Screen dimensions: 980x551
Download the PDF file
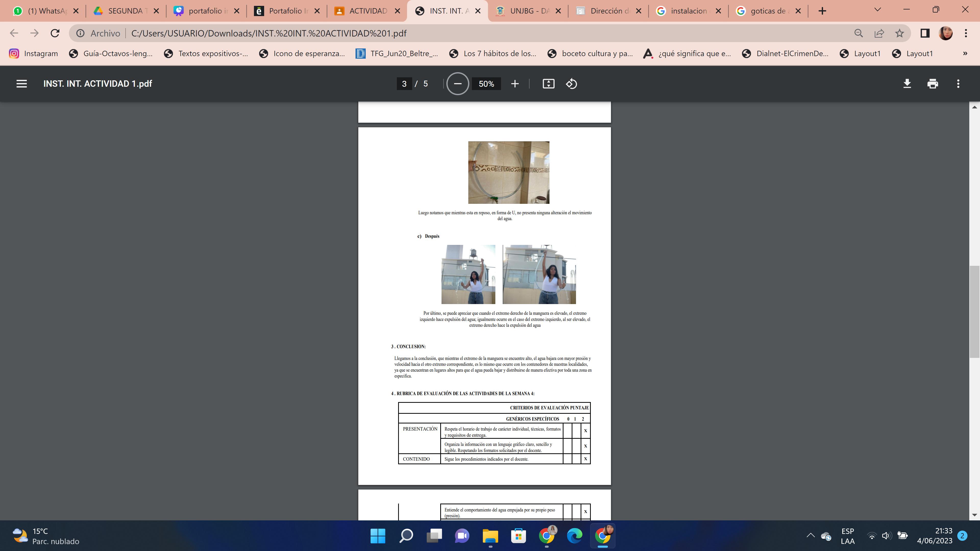[x=907, y=84]
